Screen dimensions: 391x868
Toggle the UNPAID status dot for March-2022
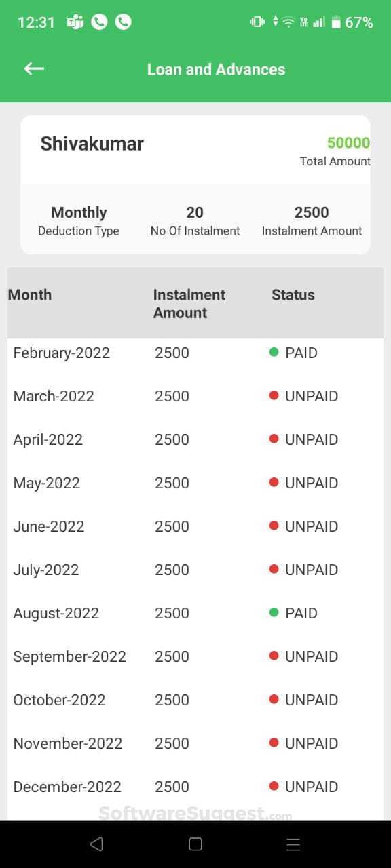click(275, 396)
